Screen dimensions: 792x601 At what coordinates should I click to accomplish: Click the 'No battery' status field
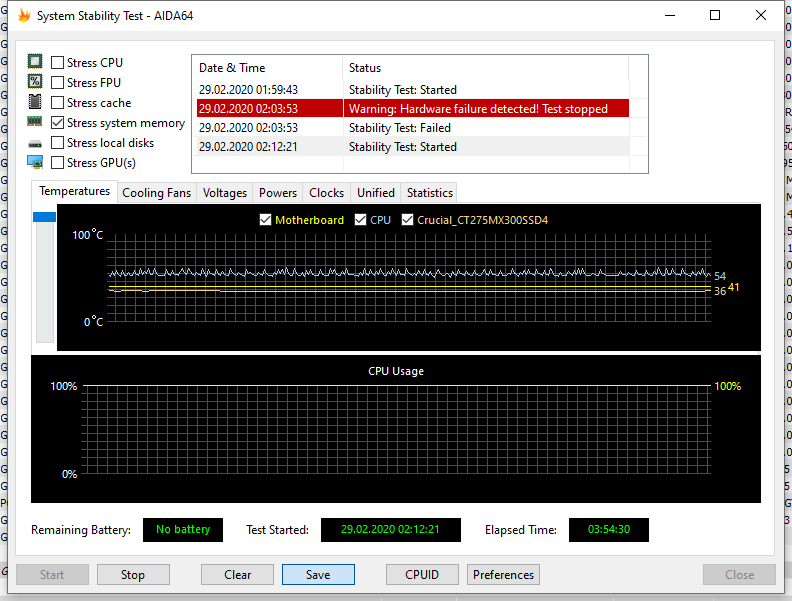click(x=183, y=529)
